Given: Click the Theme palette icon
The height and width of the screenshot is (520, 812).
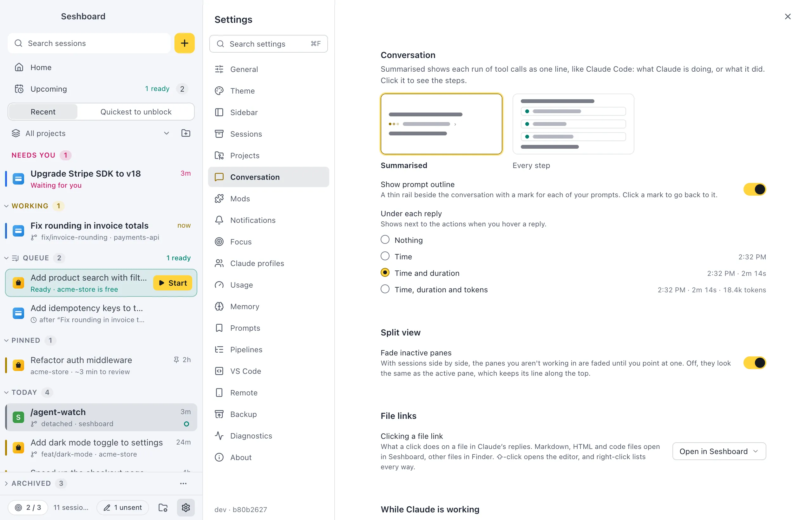Looking at the screenshot, I should 219,91.
